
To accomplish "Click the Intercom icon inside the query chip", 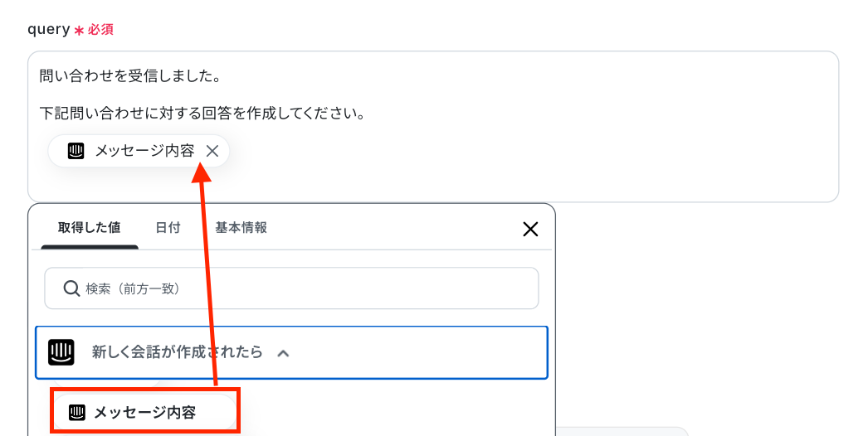I will 76,151.
